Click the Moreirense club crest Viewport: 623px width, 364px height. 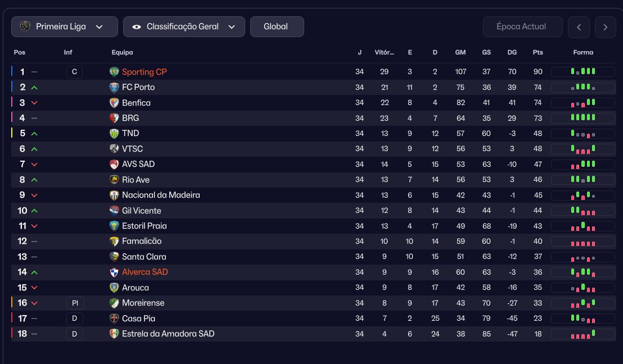coord(114,303)
